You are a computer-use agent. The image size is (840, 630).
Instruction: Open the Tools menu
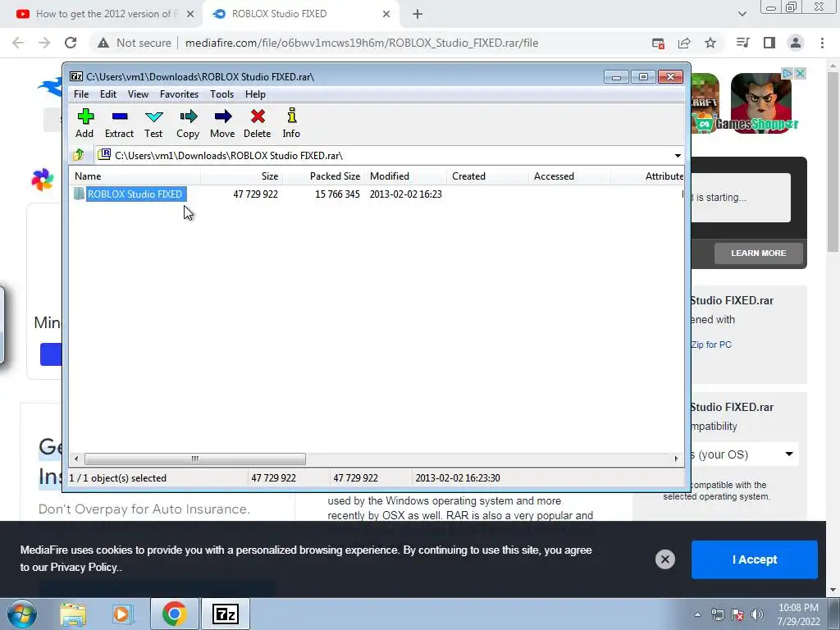221,94
